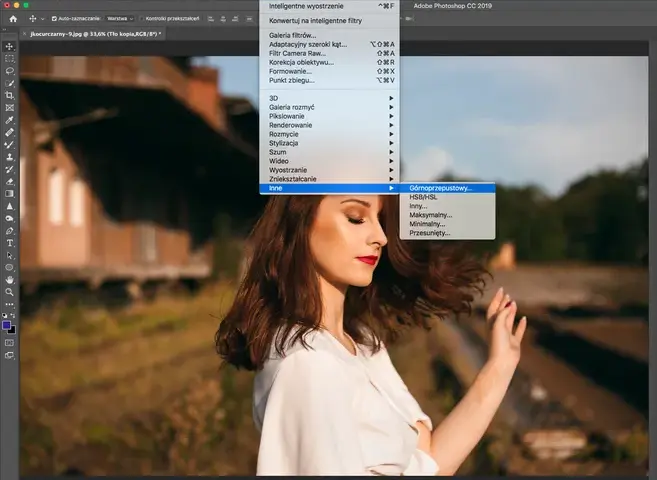Switch foreground and background colors arrow
The width and height of the screenshot is (657, 480).
[13, 315]
